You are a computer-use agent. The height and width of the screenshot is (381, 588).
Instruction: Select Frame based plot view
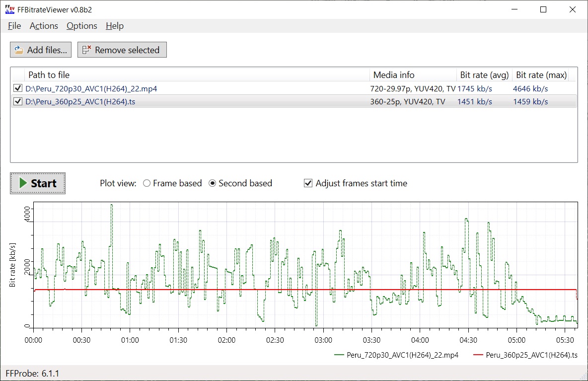[147, 183]
